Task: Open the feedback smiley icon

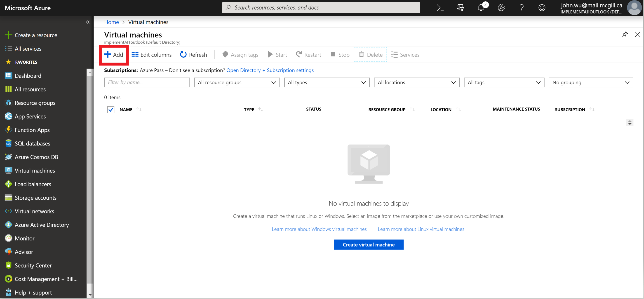Action: coord(542,8)
